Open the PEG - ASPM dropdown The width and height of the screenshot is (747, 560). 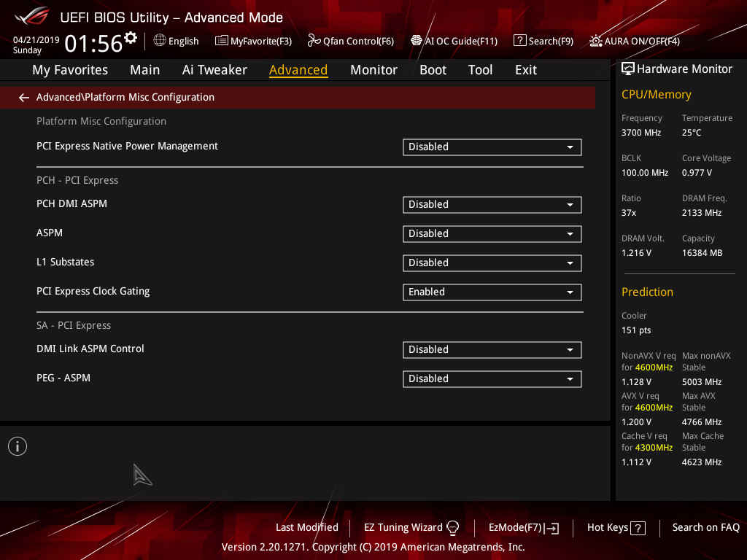click(492, 379)
